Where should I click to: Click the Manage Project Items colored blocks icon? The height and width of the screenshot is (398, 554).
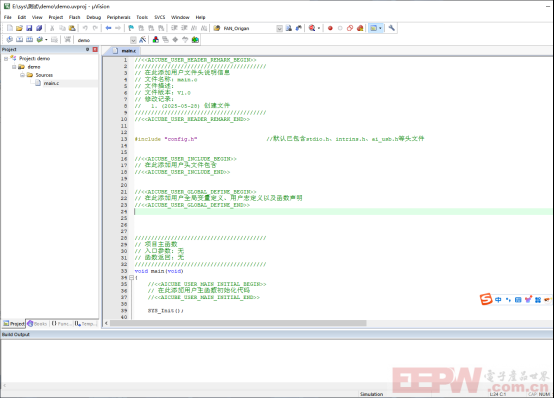[155, 40]
